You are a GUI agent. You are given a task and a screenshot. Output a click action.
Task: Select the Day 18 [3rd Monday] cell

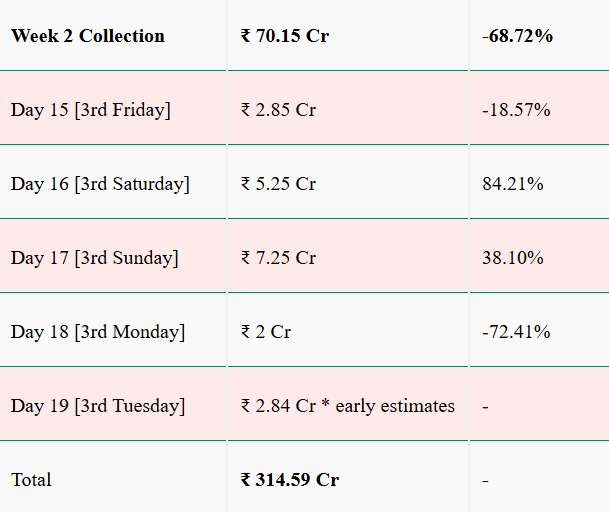[x=98, y=332]
